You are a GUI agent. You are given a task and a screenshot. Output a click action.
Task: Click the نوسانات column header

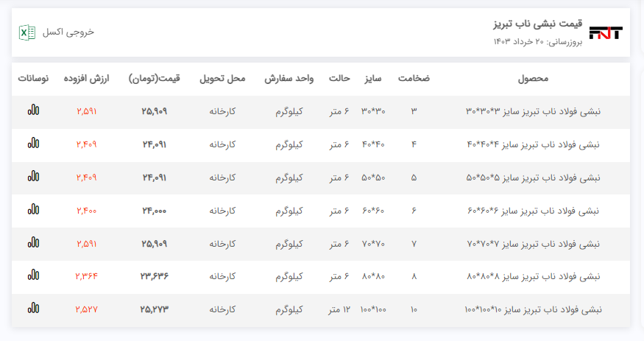pyautogui.click(x=33, y=78)
